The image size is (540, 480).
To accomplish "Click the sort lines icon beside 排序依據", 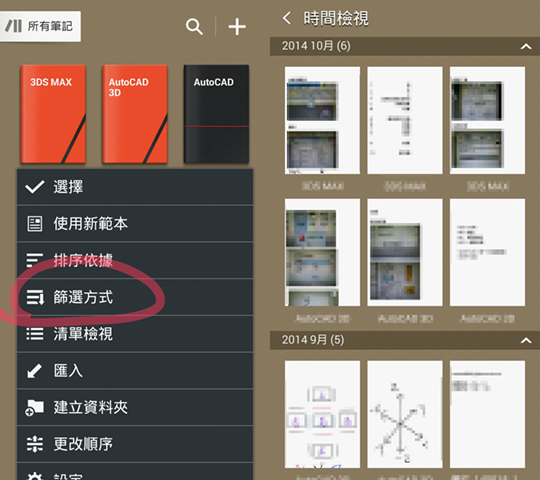I will [35, 261].
